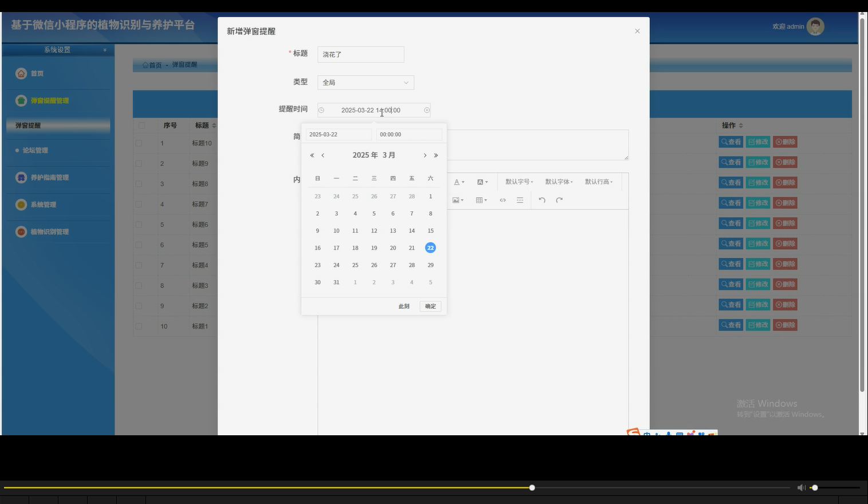The height and width of the screenshot is (504, 868).
Task: Click the redo icon in the editor toolbar
Action: point(559,200)
